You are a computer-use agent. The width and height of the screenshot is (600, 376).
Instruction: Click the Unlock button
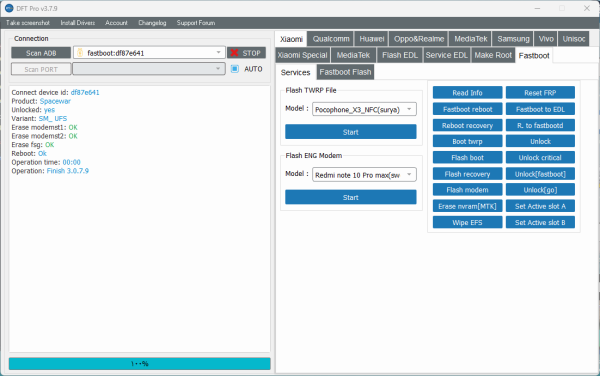[540, 141]
